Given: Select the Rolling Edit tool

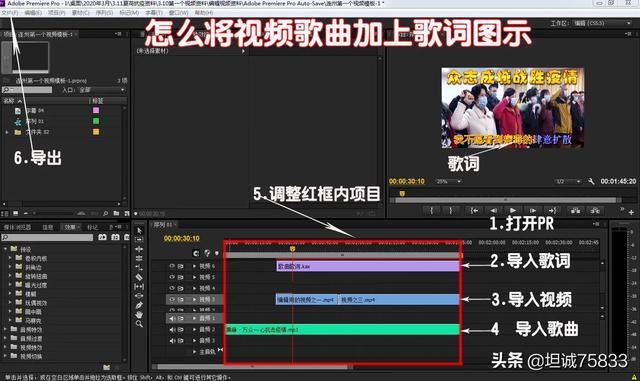Looking at the screenshot, I should [139, 258].
